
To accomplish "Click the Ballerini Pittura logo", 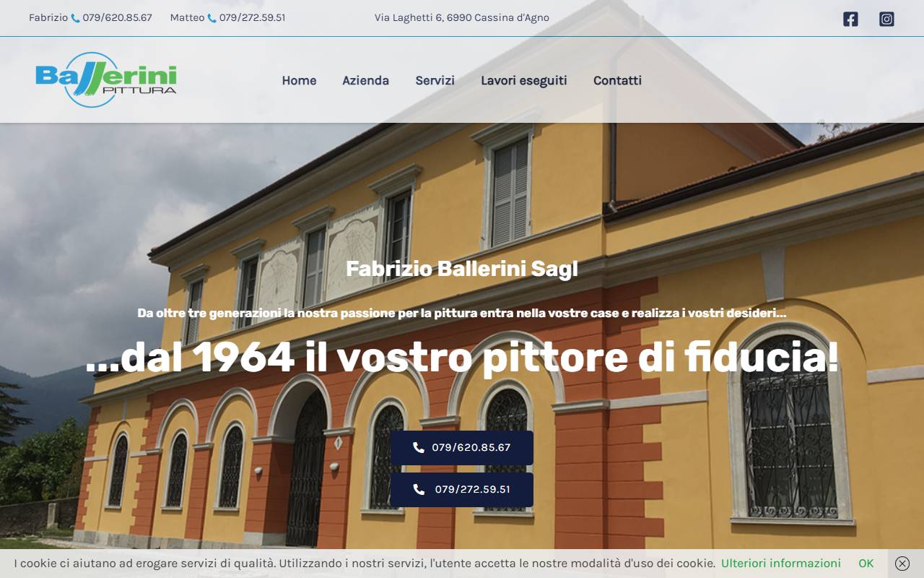I will pyautogui.click(x=106, y=79).
